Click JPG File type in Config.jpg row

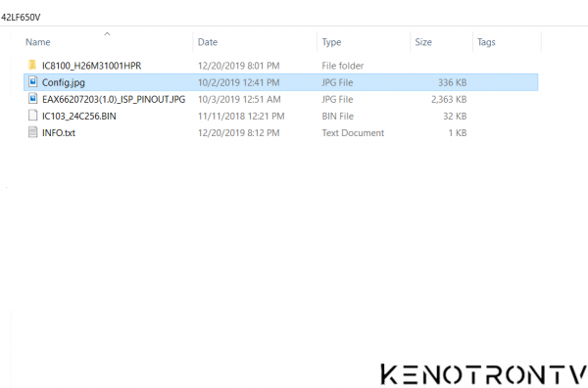[x=337, y=82]
